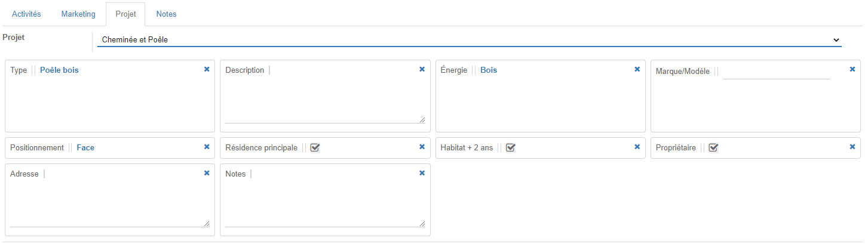Viewport: 868px width, 244px height.
Task: Select the Positionnement value Face
Action: coord(85,148)
